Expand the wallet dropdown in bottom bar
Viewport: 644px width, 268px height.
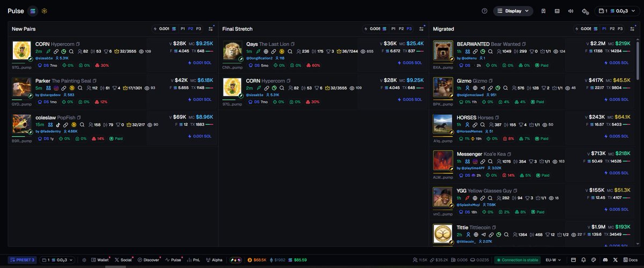[58, 260]
